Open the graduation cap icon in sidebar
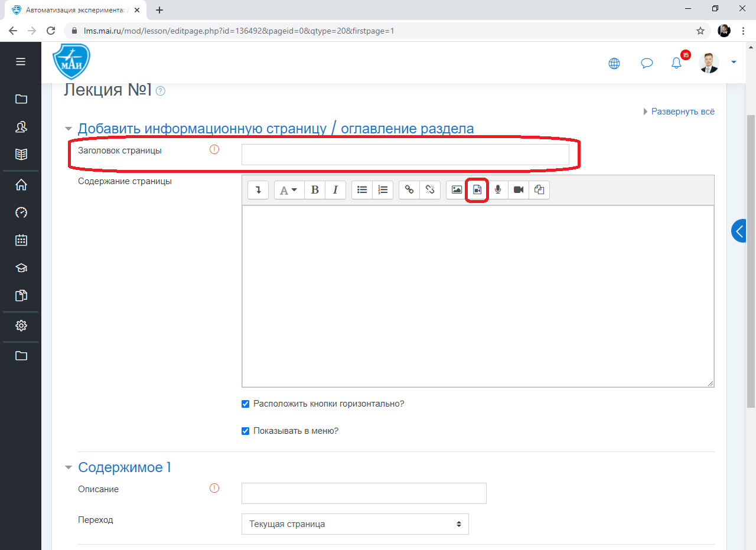 click(21, 268)
